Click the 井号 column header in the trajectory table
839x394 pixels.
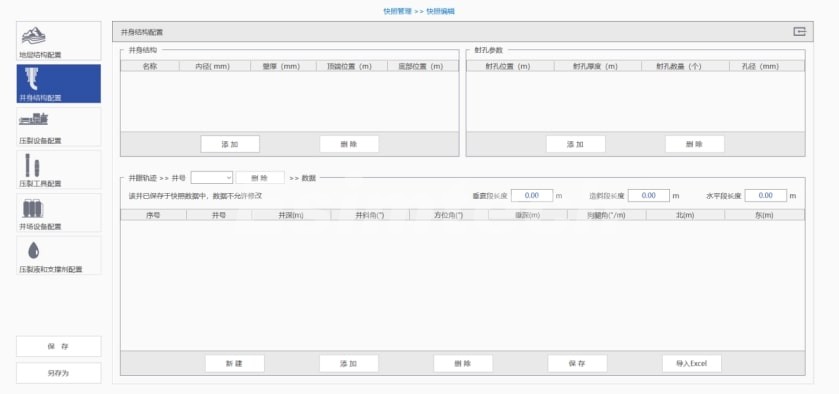click(219, 215)
